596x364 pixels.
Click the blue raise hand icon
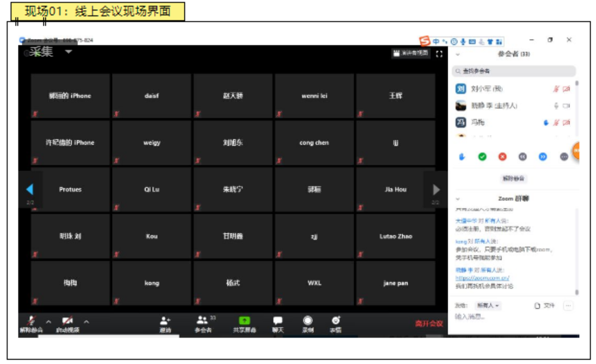point(462,157)
